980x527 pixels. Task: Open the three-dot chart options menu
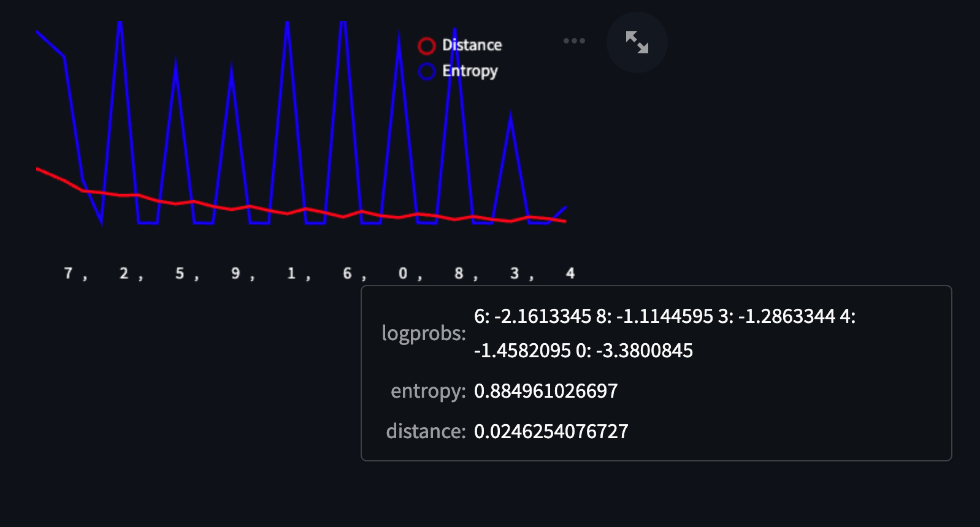(574, 41)
